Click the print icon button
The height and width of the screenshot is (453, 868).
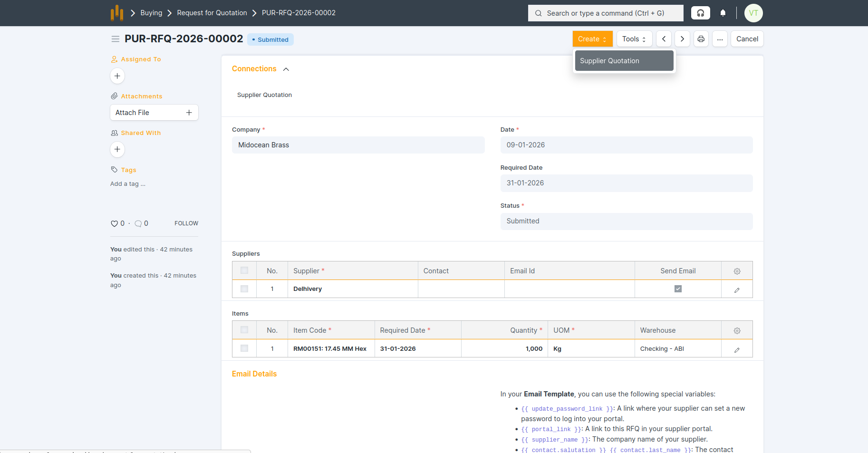[701, 39]
